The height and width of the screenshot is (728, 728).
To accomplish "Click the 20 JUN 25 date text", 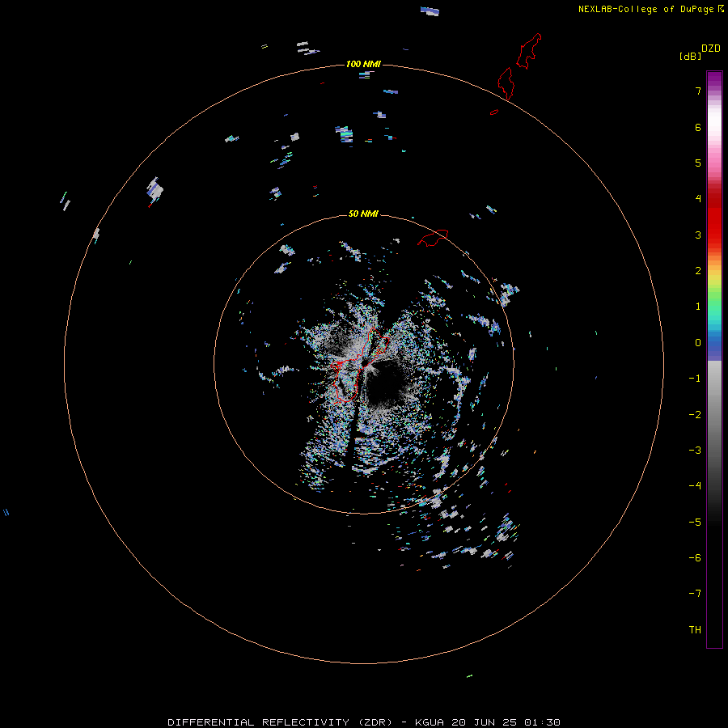I will pyautogui.click(x=483, y=722).
